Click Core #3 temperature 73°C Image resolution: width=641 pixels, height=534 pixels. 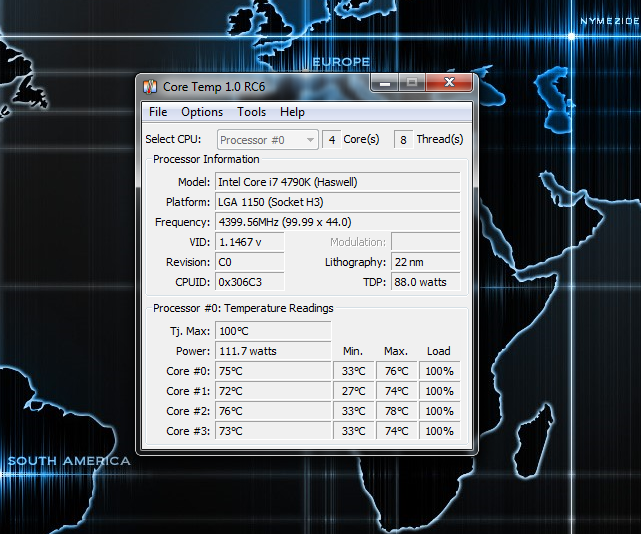273,431
